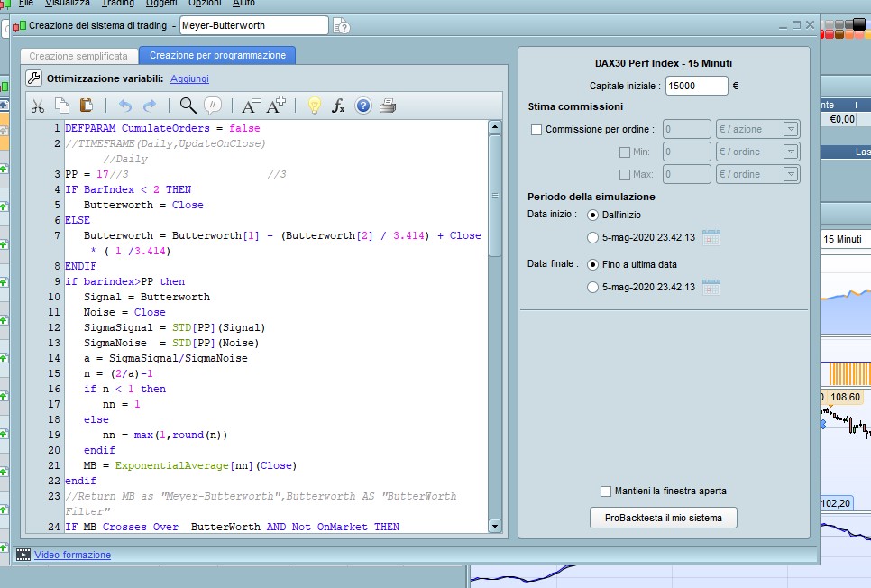The image size is (871, 588).
Task: Check Mantieni la finestra aperta
Action: 606,491
